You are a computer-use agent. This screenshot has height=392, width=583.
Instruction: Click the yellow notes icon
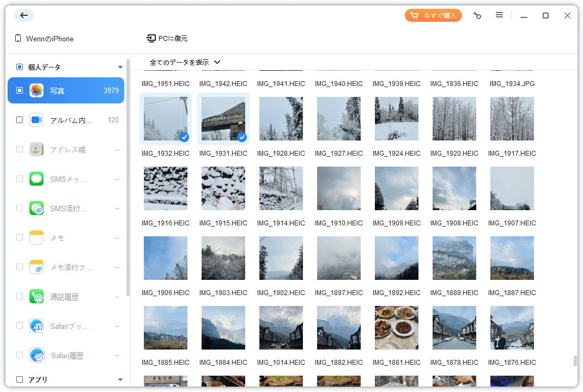37,237
